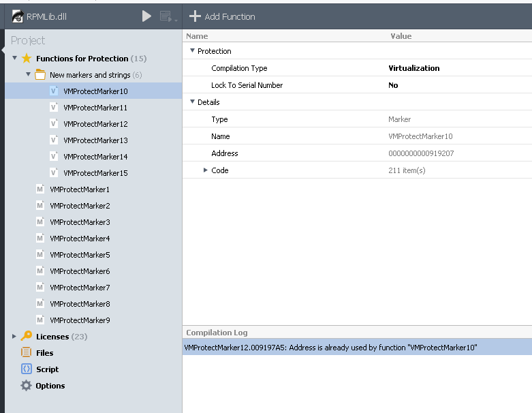This screenshot has height=413, width=532.
Task: Click the Add Function label
Action: [230, 16]
